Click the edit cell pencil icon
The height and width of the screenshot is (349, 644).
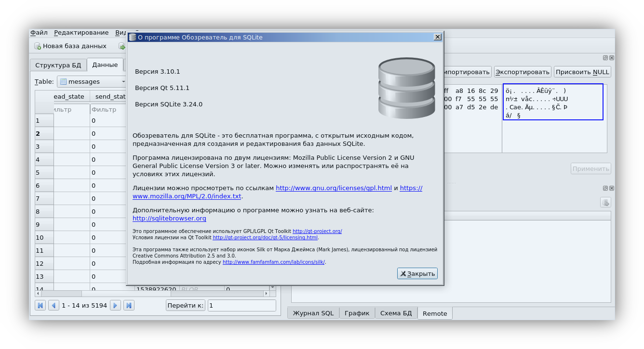(x=605, y=202)
